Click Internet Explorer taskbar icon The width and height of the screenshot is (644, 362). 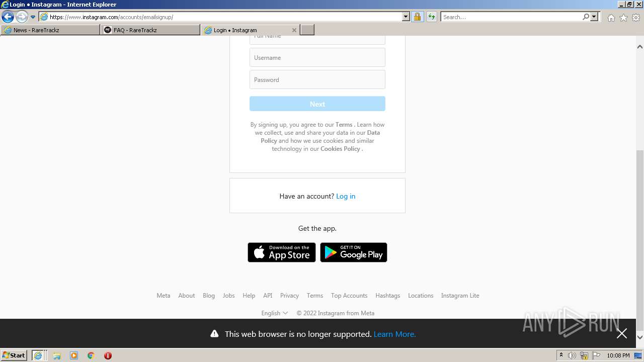tap(38, 355)
